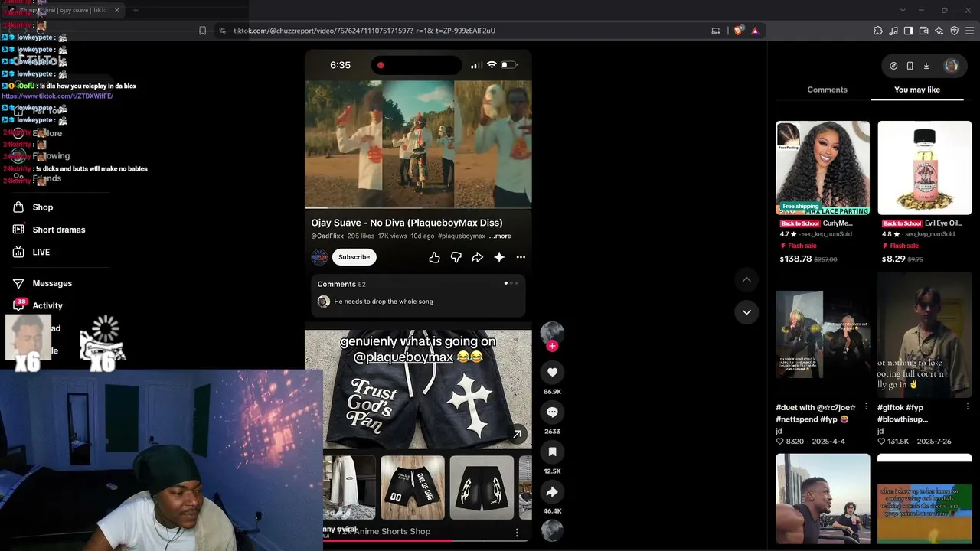Open a new browser tab
The image size is (980, 551).
(136, 10)
